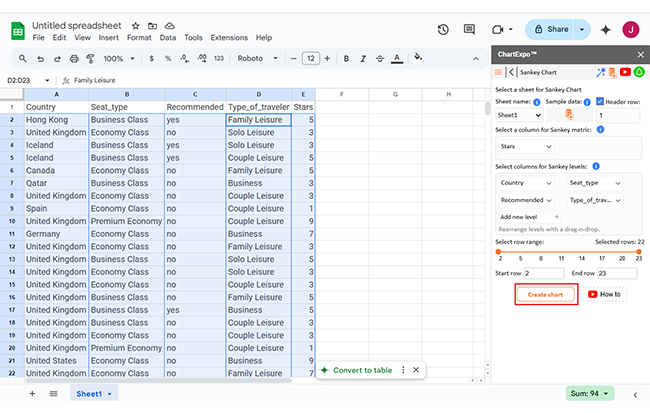The width and height of the screenshot is (650, 413).
Task: Toggle the Header row checkbox
Action: click(x=600, y=101)
